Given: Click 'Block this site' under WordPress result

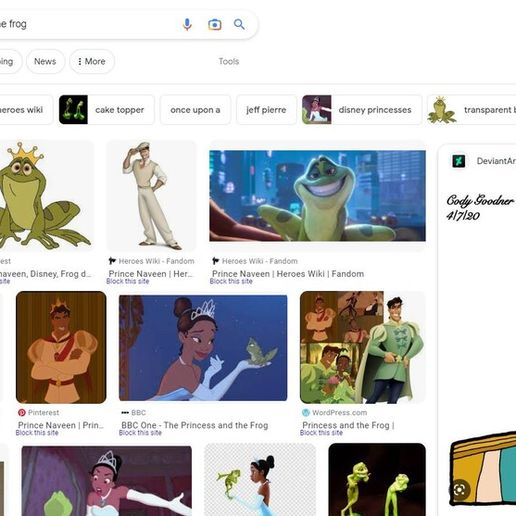Looking at the screenshot, I should pyautogui.click(x=321, y=433).
